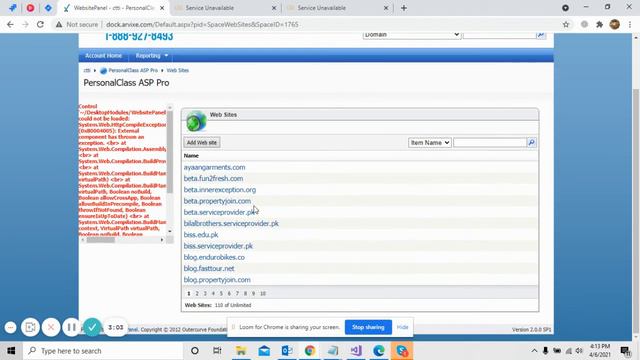Open Task View on the taskbar
The width and height of the screenshot is (640, 360).
tap(217, 351)
